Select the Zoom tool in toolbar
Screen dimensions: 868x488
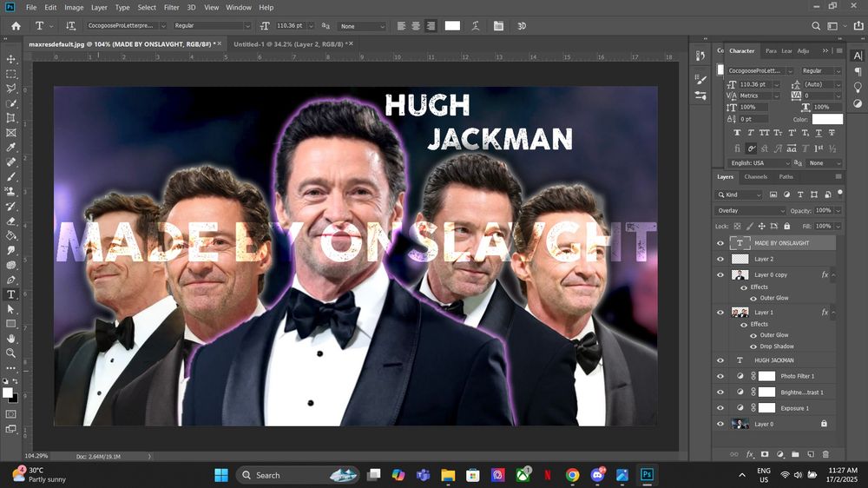coord(11,353)
